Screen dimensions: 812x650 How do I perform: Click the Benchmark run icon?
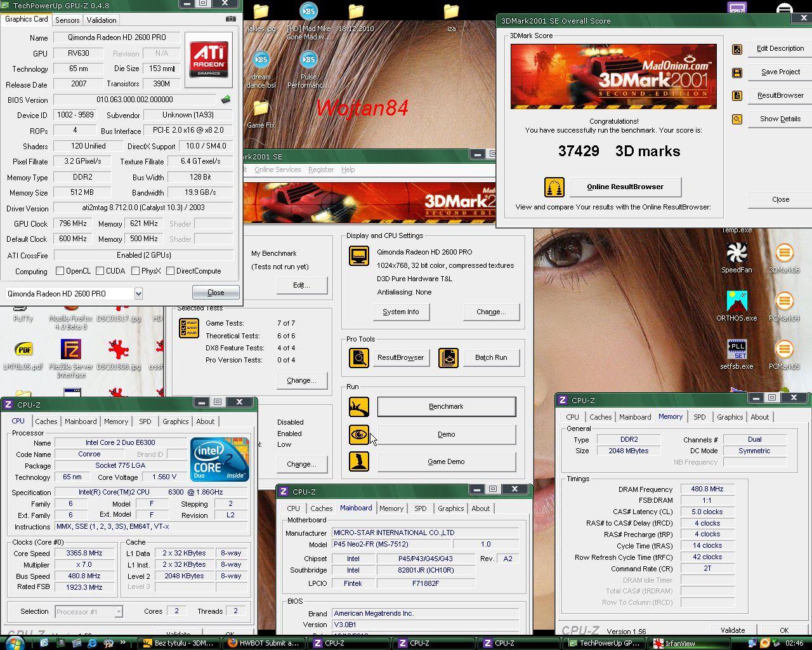[x=359, y=407]
